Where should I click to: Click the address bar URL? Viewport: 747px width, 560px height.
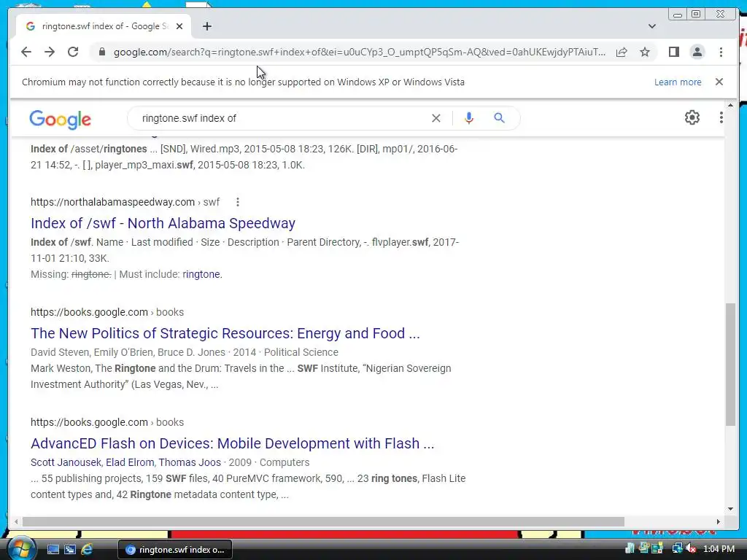point(359,52)
